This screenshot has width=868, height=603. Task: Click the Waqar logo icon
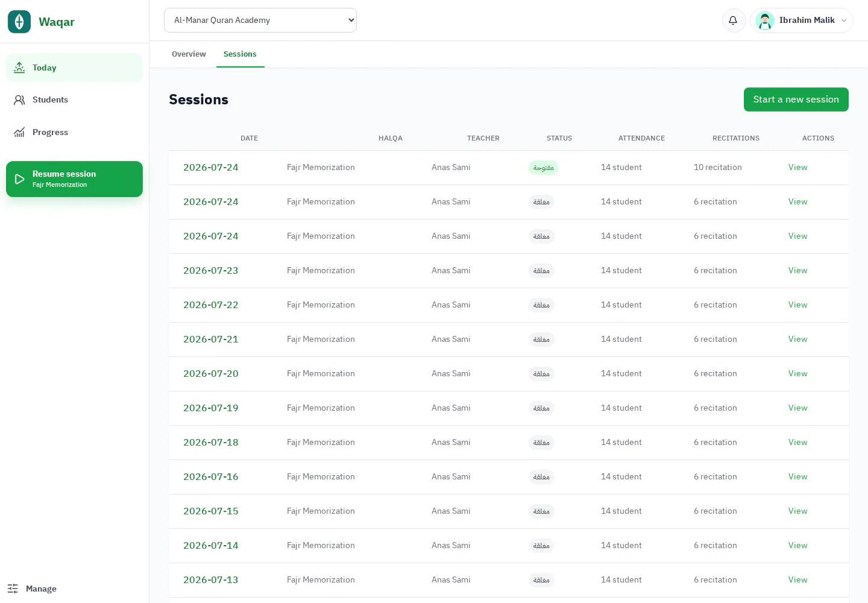click(19, 22)
